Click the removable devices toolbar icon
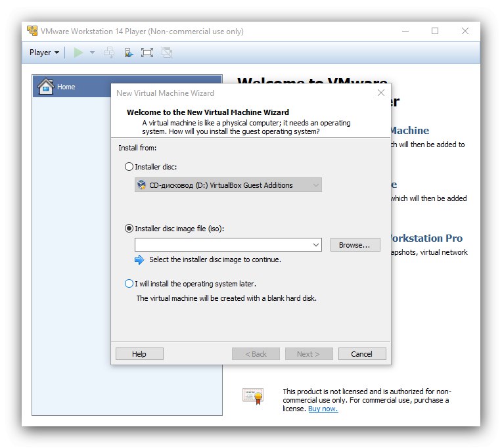Viewport: 502px width, 448px height. coord(128,53)
